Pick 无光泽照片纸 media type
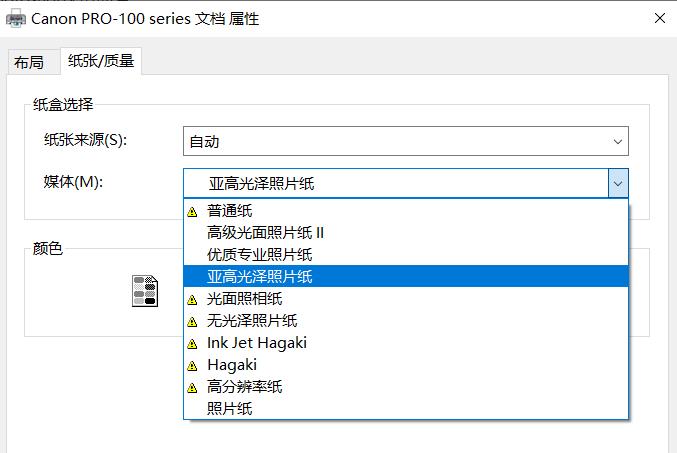This screenshot has height=453, width=677. [x=405, y=321]
